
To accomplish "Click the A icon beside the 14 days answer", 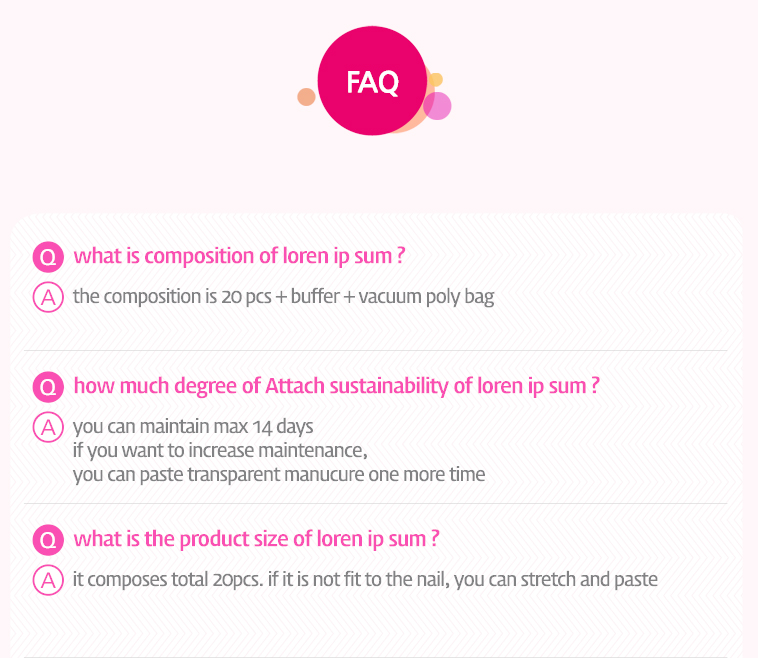I will tap(47, 427).
